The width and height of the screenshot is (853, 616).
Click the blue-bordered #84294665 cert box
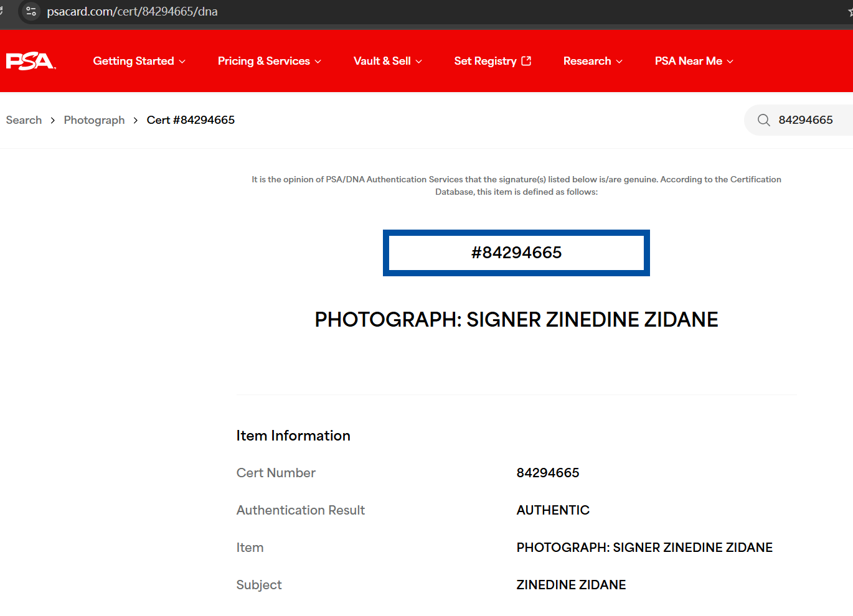[x=516, y=253]
